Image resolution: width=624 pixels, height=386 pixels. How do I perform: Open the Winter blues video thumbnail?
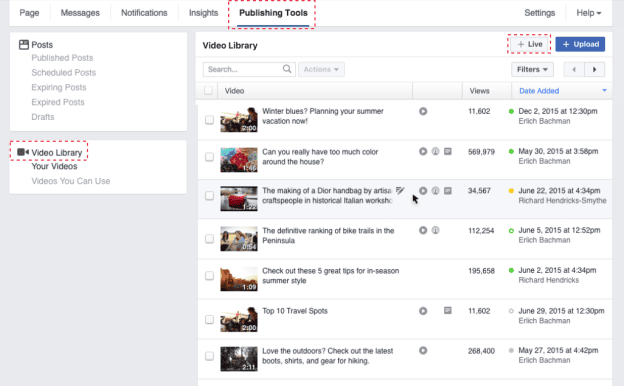pyautogui.click(x=239, y=119)
